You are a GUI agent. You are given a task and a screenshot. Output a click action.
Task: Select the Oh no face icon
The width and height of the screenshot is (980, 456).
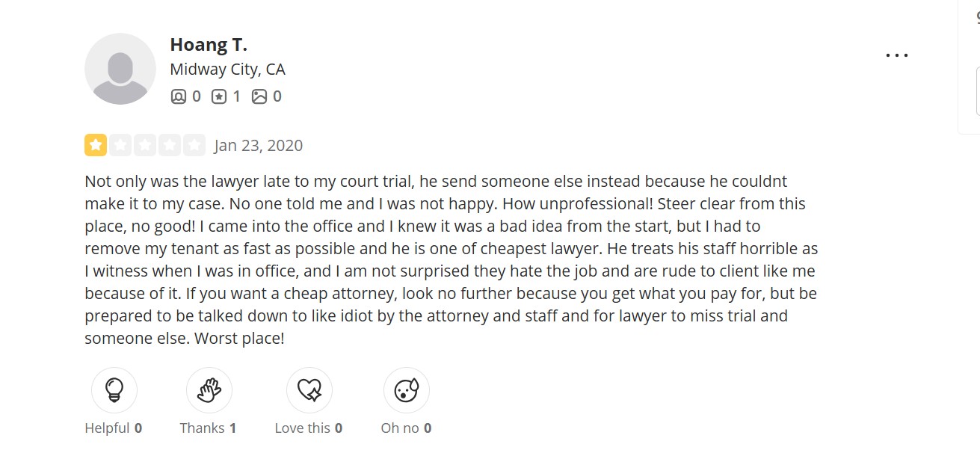(406, 390)
